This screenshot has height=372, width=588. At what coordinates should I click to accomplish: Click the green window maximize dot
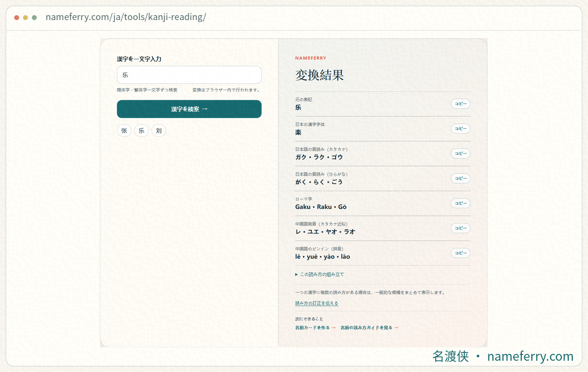[34, 18]
